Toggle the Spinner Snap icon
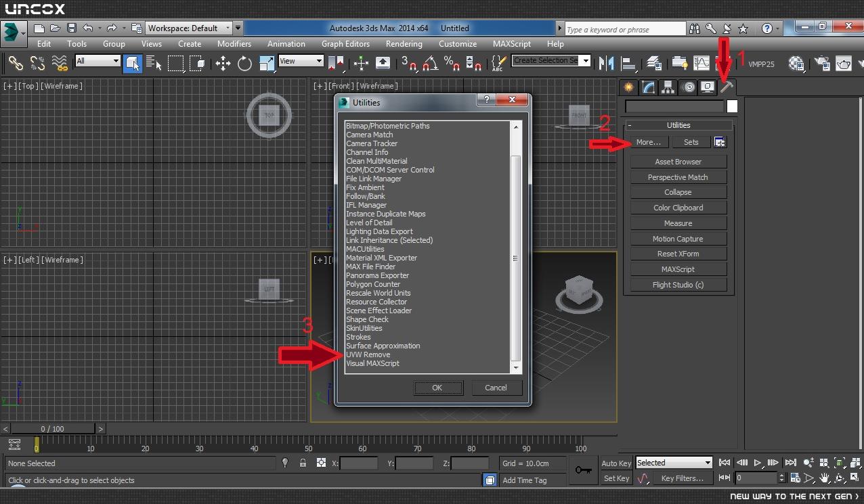The height and width of the screenshot is (504, 864). pos(474,64)
